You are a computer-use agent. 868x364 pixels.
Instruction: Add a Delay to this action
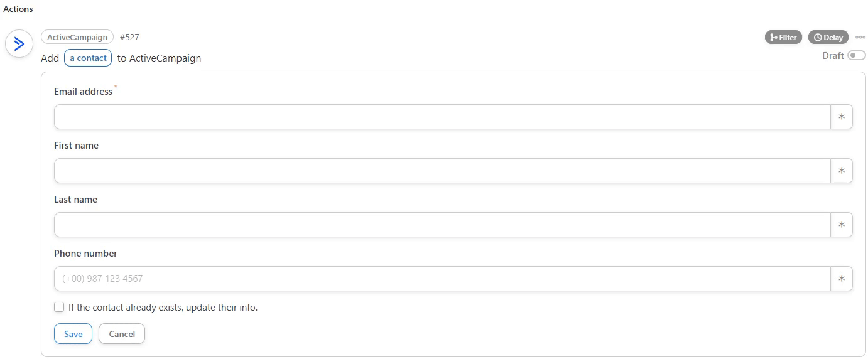828,38
